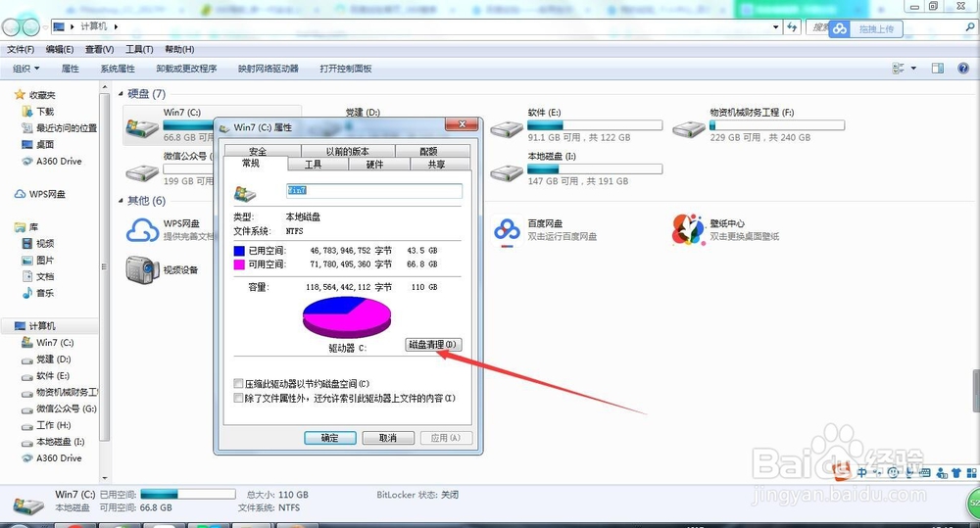Image resolution: width=980 pixels, height=528 pixels.
Task: Open the 壁纸中心 icon
Action: [x=688, y=230]
